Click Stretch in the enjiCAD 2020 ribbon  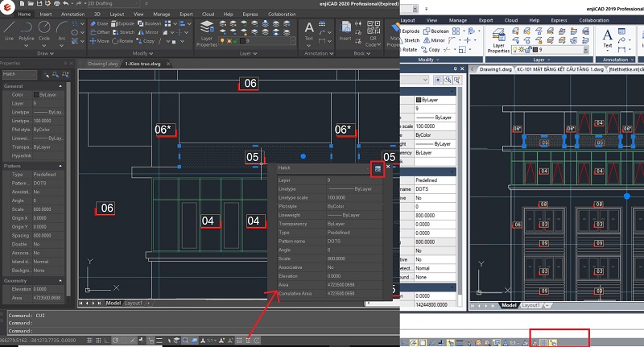(x=124, y=32)
